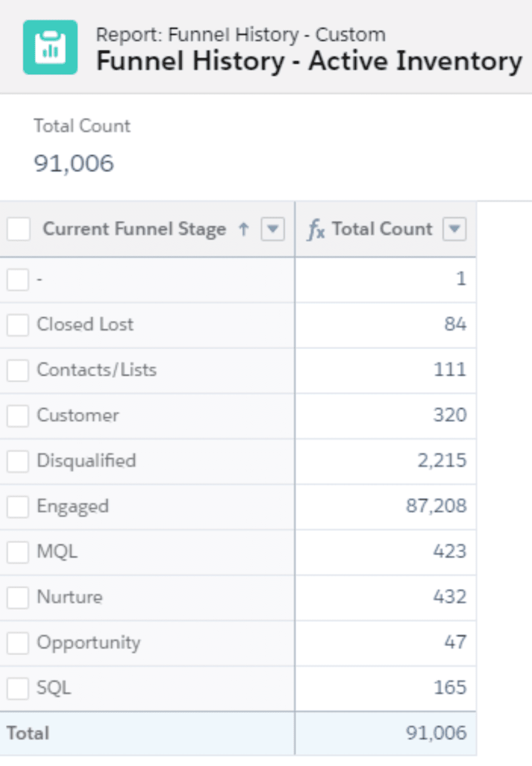
Task: Tick the Opportunity row checkbox
Action: 18,643
